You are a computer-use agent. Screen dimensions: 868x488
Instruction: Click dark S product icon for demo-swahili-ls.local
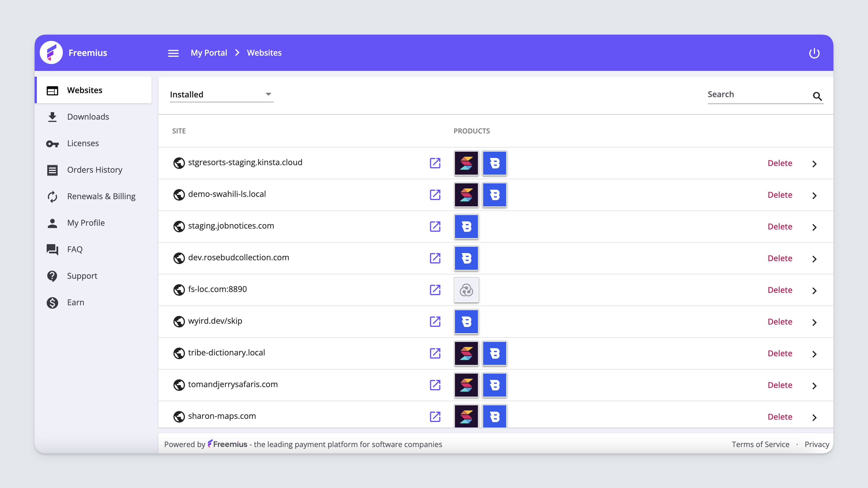(466, 195)
